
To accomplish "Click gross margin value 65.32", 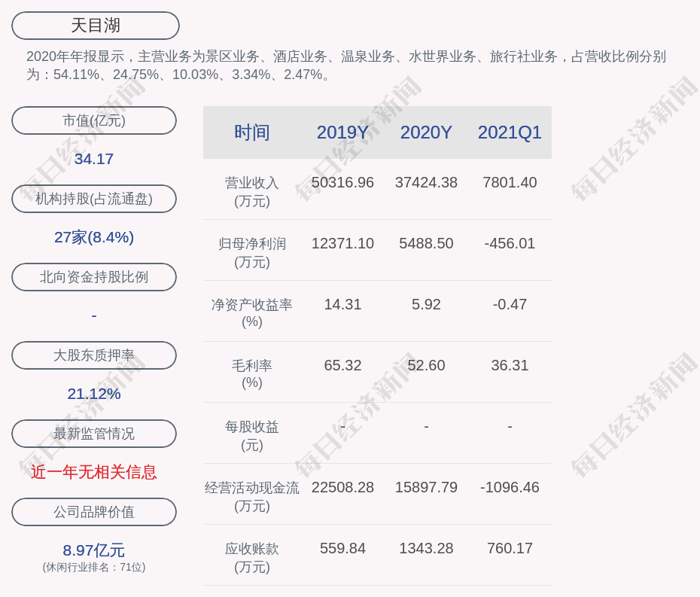I will point(343,365).
